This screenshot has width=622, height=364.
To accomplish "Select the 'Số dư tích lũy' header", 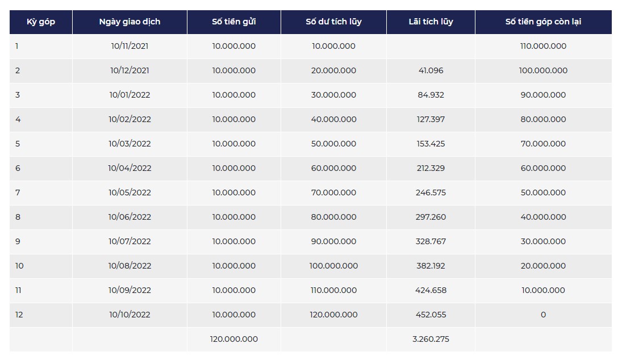I will click(333, 22).
